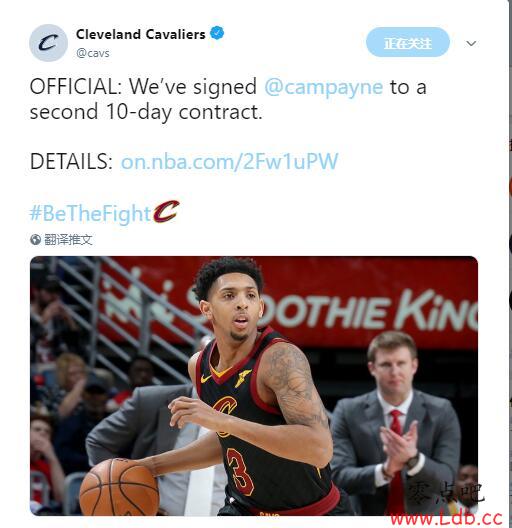Image resolution: width=512 pixels, height=528 pixels.
Task: Open the #BeTheFight hashtag
Action: pos(90,213)
